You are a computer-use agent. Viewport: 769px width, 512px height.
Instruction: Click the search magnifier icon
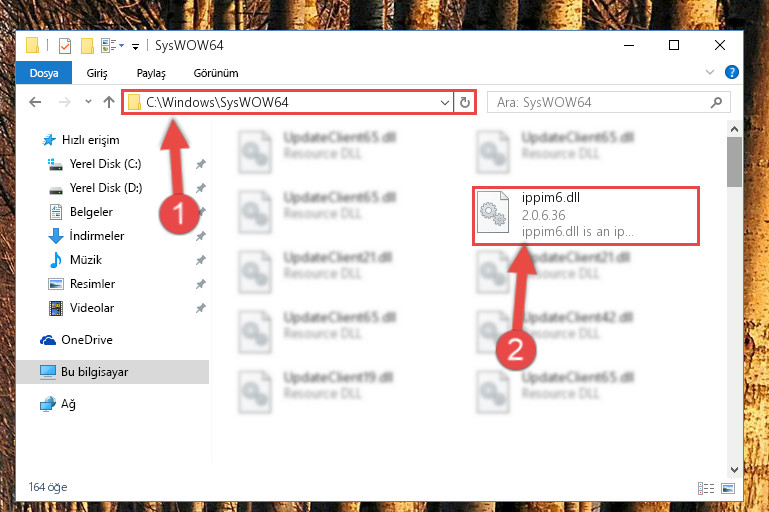click(x=716, y=102)
